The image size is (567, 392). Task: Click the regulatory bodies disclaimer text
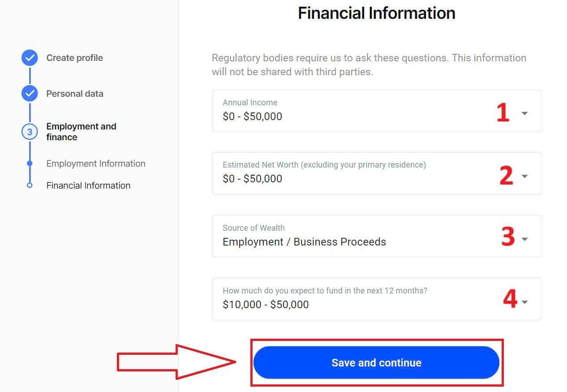(x=368, y=65)
